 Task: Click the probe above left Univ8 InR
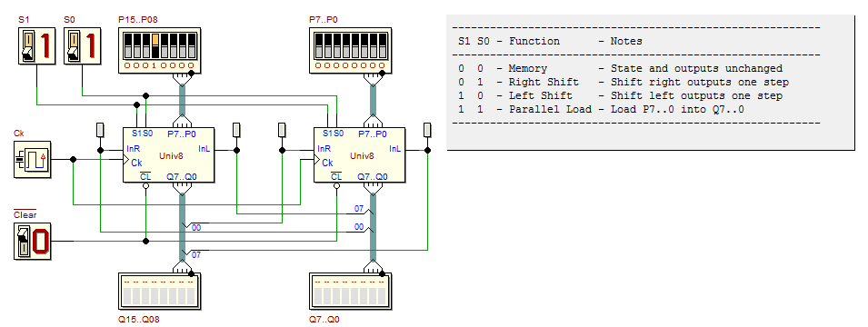(x=100, y=130)
